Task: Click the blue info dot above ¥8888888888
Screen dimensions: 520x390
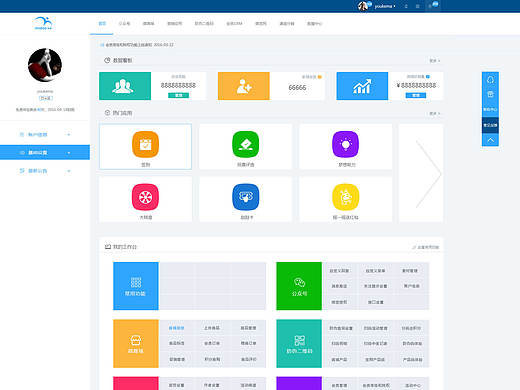Action: (428, 77)
